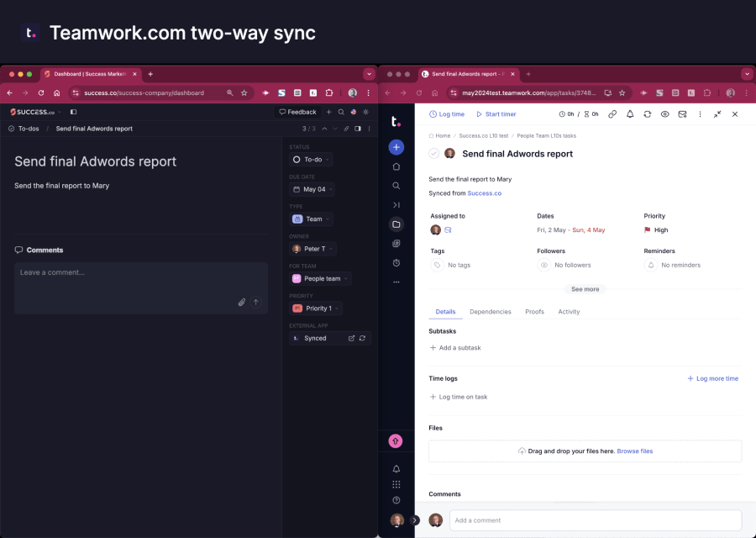Resync the task using refresh icon beside Synced
The width and height of the screenshot is (756, 538).
click(x=362, y=338)
